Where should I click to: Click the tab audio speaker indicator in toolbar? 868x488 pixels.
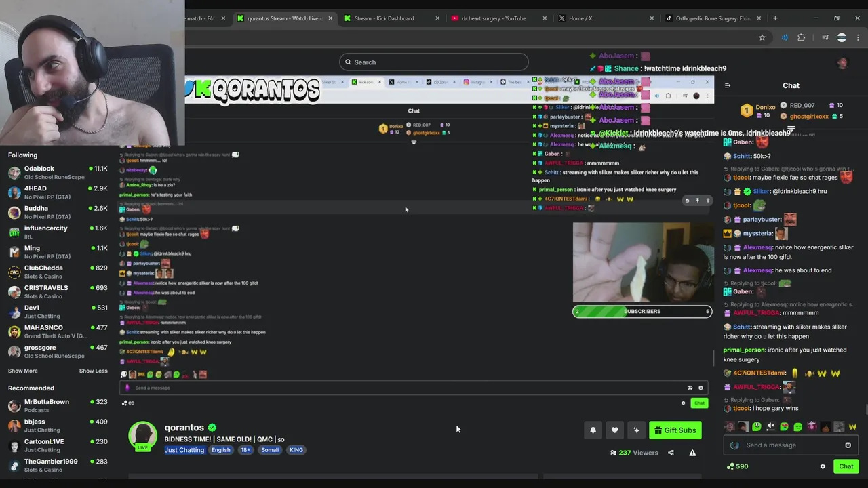[x=785, y=37]
